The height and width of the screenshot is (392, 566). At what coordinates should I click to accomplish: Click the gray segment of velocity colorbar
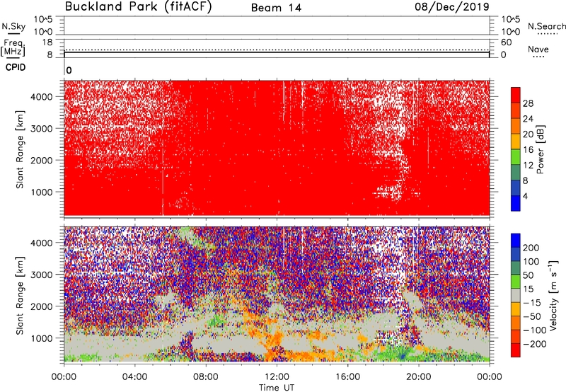[516, 296]
